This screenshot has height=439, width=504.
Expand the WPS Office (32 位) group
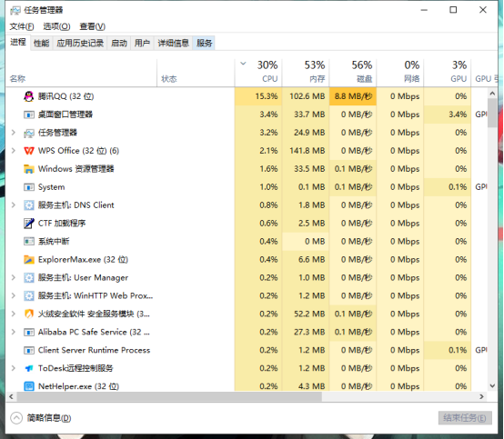click(14, 150)
